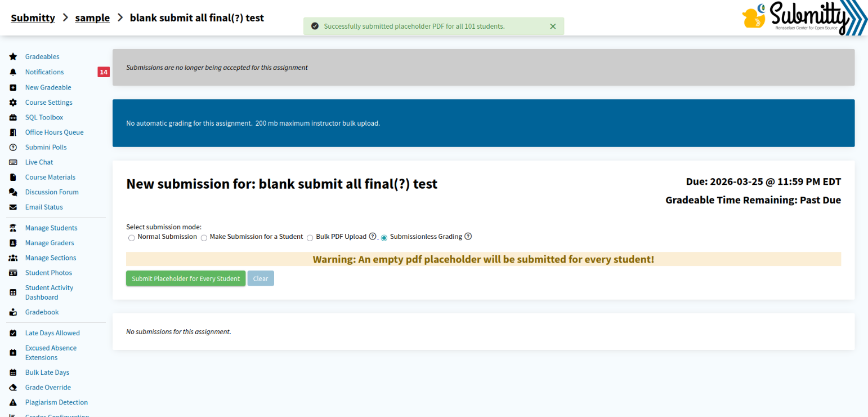Navigate to sample course breadcrumb link
Screen dimensions: 868x417
tap(92, 18)
